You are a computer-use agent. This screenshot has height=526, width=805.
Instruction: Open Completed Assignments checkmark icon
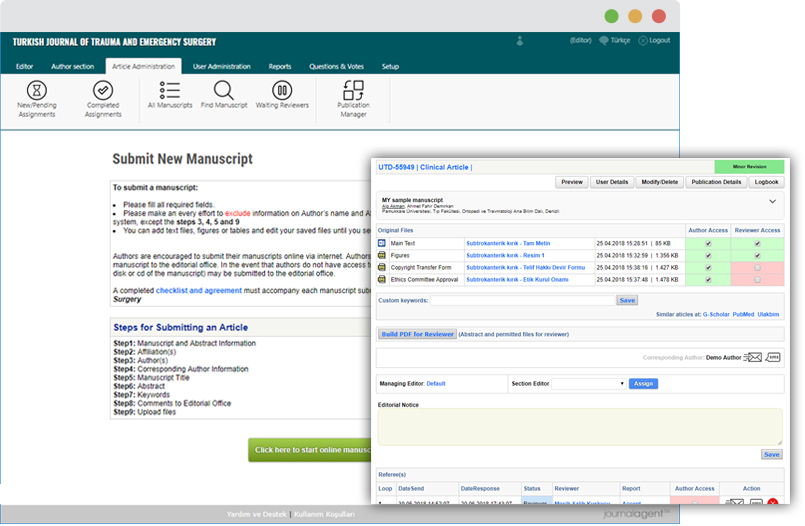click(x=103, y=91)
